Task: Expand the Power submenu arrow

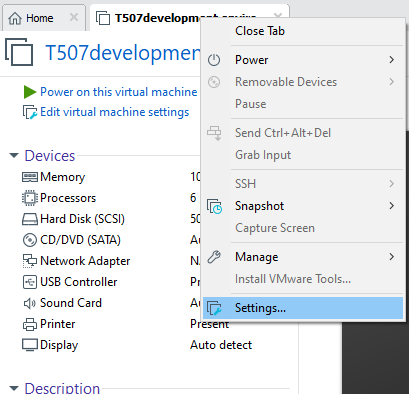Action: (392, 60)
